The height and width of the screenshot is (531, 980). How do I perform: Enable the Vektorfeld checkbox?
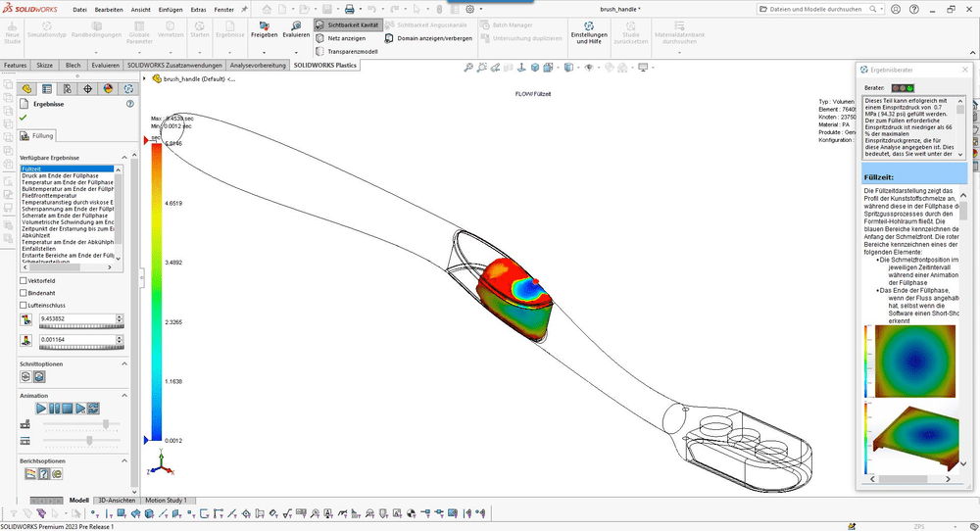tap(24, 281)
